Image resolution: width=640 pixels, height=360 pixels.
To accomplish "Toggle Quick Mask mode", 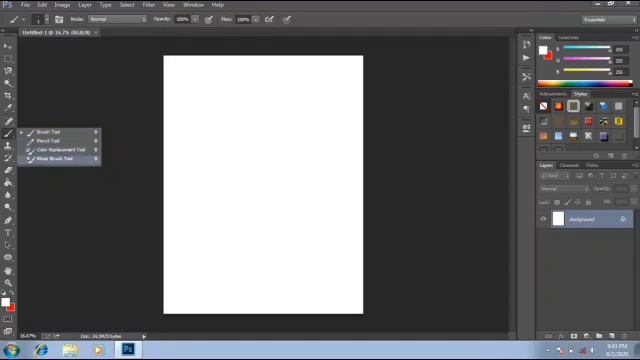I will point(8,319).
